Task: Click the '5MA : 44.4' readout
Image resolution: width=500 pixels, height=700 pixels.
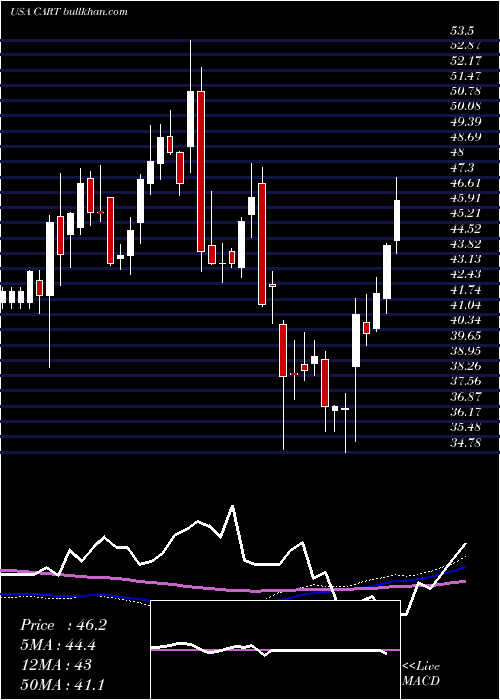Action: coord(58,645)
